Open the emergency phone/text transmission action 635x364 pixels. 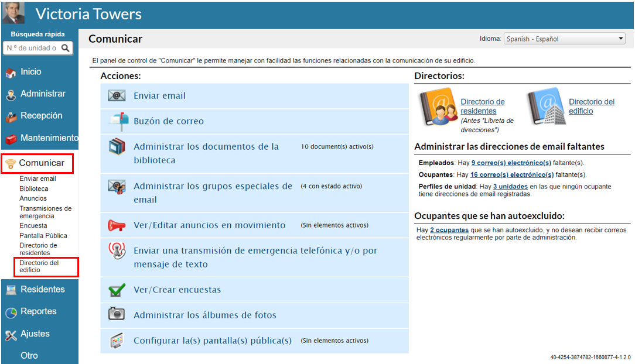click(x=255, y=257)
